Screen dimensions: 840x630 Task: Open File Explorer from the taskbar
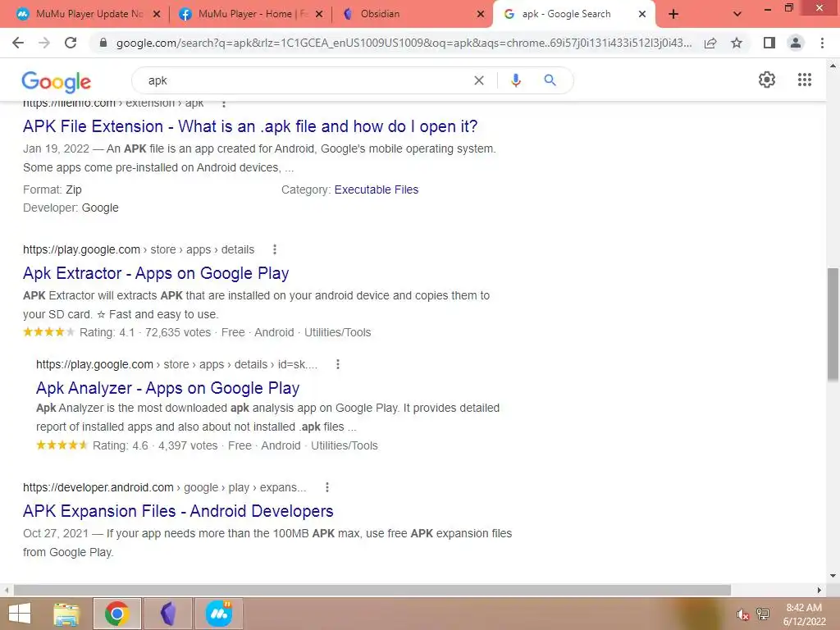coord(66,614)
